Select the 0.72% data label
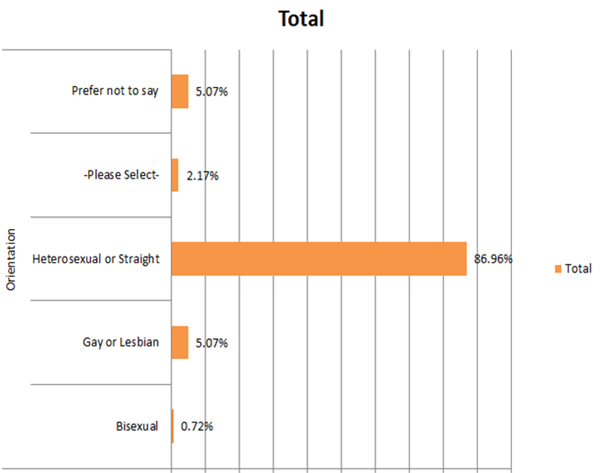 click(x=197, y=427)
